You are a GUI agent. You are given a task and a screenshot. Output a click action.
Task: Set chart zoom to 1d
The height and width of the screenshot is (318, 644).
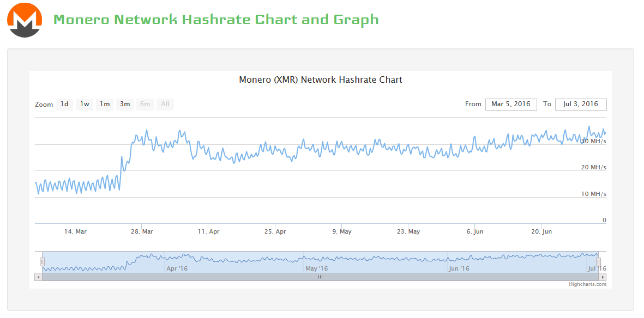[x=64, y=104]
